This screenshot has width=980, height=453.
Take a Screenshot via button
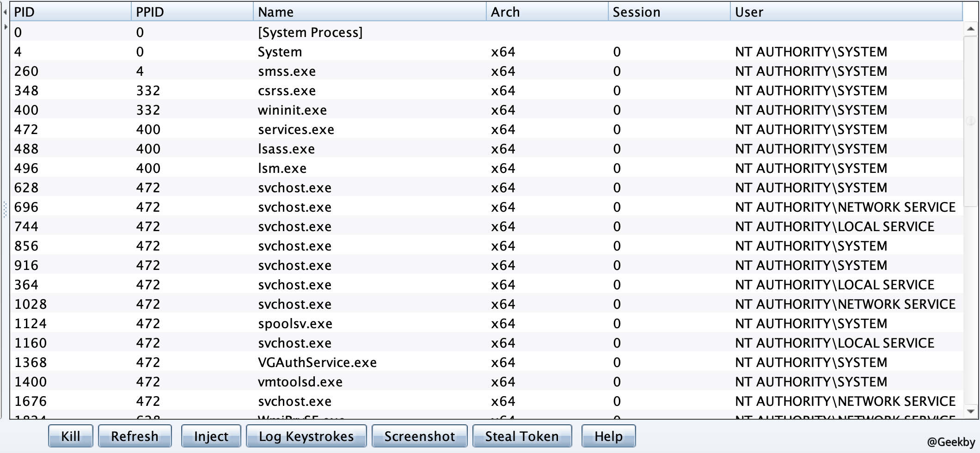(419, 436)
